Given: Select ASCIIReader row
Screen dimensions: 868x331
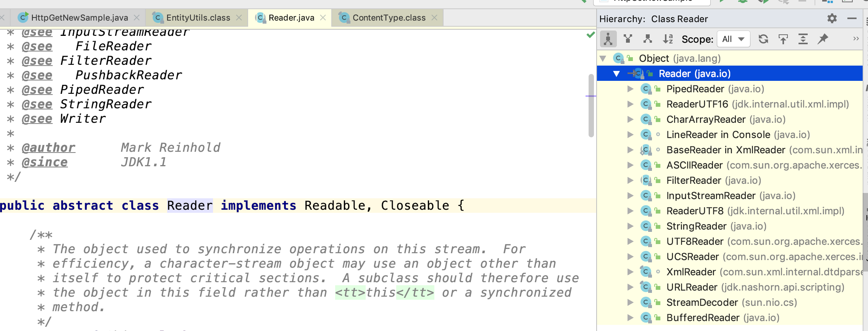Looking at the screenshot, I should [x=730, y=165].
